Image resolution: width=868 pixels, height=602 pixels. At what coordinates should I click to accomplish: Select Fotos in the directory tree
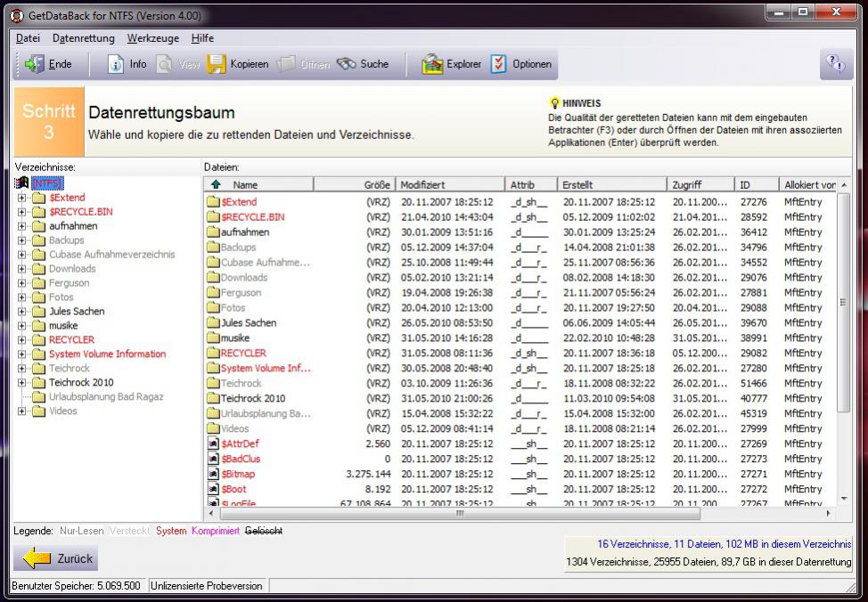(61, 297)
